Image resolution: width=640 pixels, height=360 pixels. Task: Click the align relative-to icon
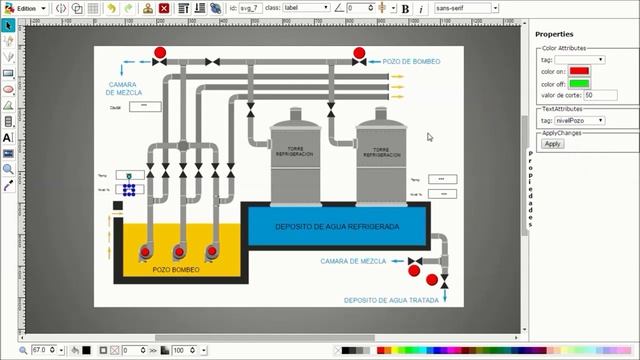[x=382, y=8]
